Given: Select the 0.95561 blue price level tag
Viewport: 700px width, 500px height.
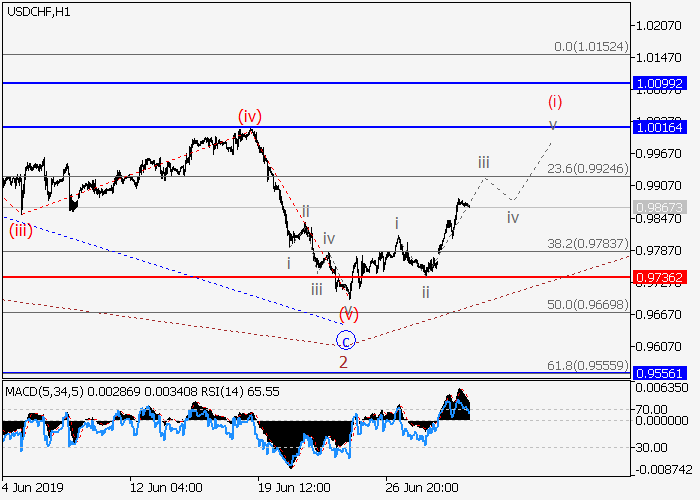Looking at the screenshot, I should click(662, 372).
